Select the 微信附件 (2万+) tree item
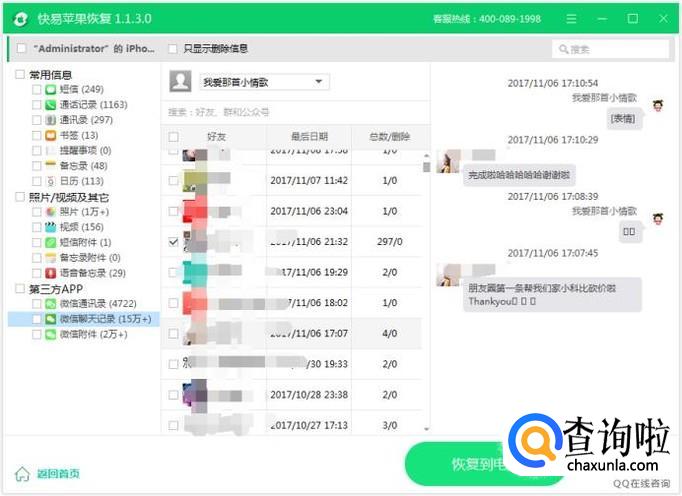The height and width of the screenshot is (496, 682). click(94, 334)
